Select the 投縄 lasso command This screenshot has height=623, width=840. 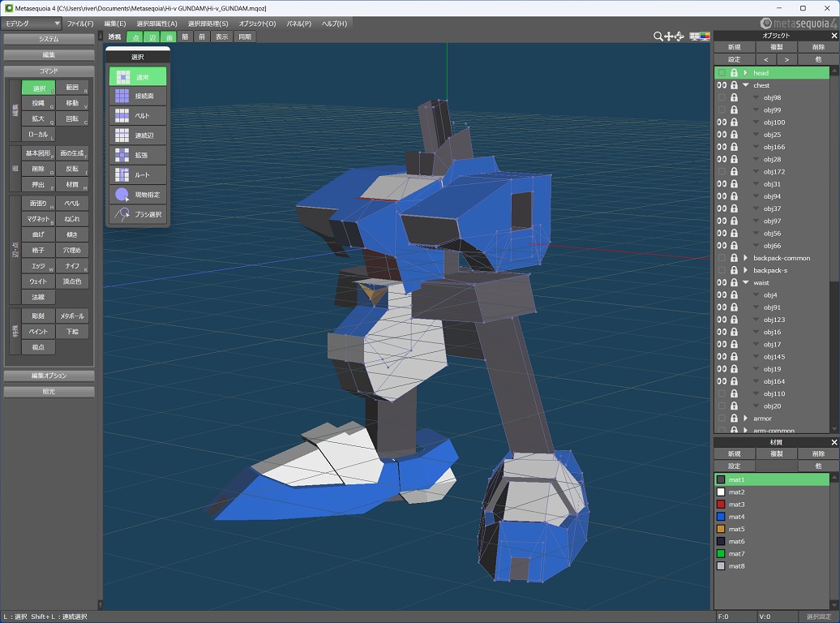coord(39,103)
